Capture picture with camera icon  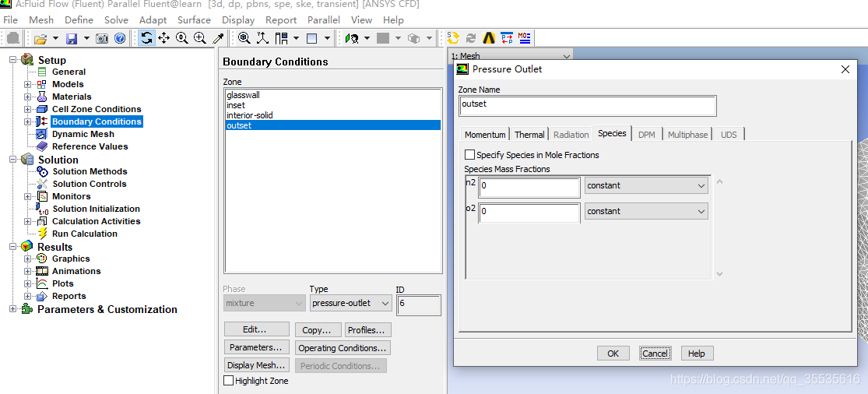pos(102,38)
